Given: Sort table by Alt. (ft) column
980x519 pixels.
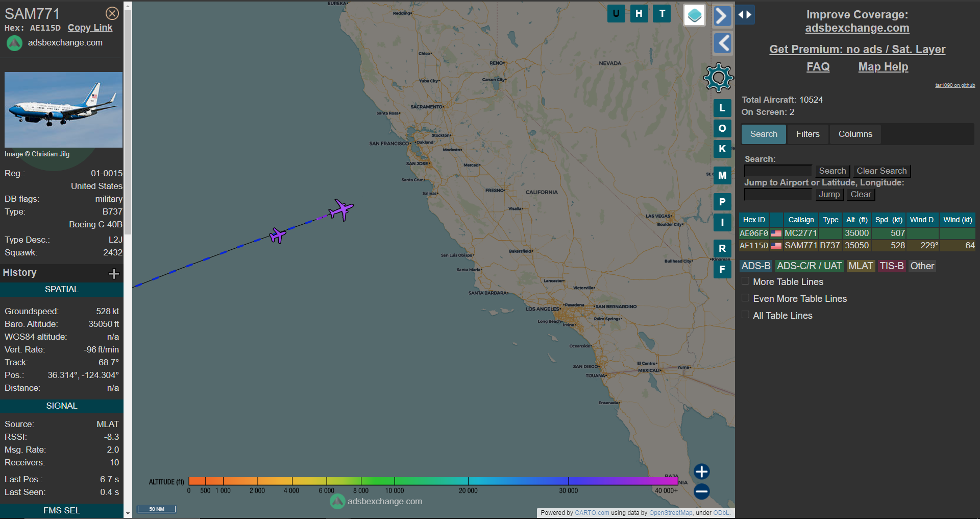Looking at the screenshot, I should click(x=856, y=220).
